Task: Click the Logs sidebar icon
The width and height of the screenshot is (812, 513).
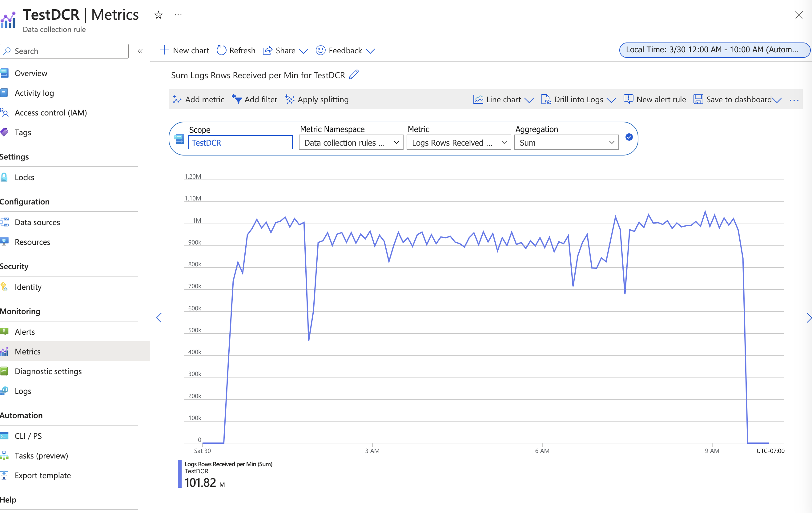Action: click(4, 391)
